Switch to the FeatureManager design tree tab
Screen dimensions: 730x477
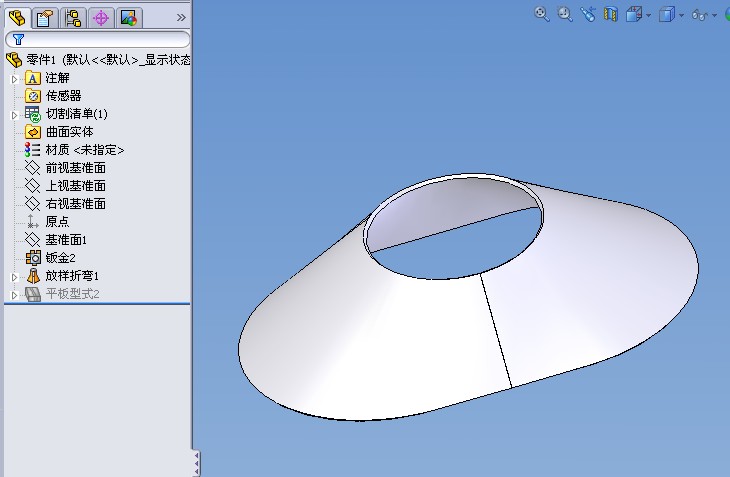(x=17, y=19)
